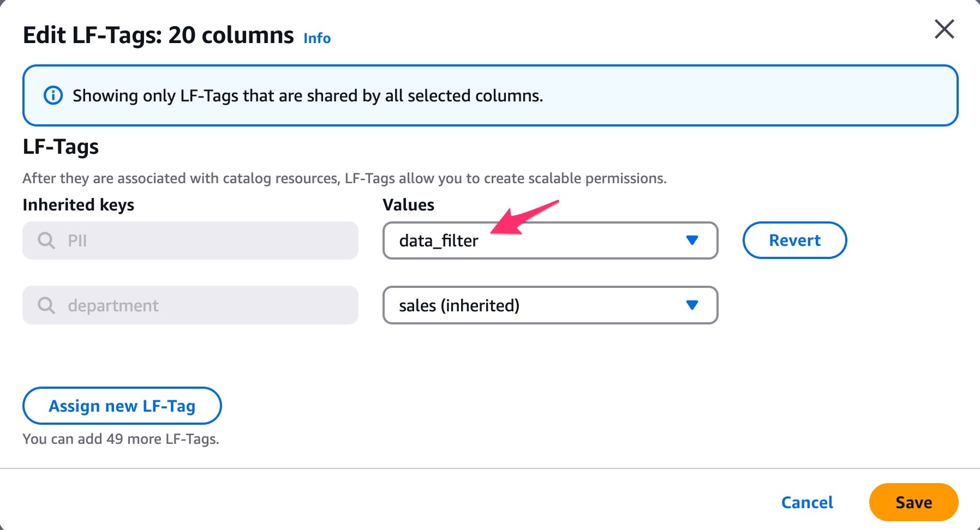Screen dimensions: 980x530
Task: Select 'You can add 49 more LF-Tags' text
Action: click(x=121, y=439)
